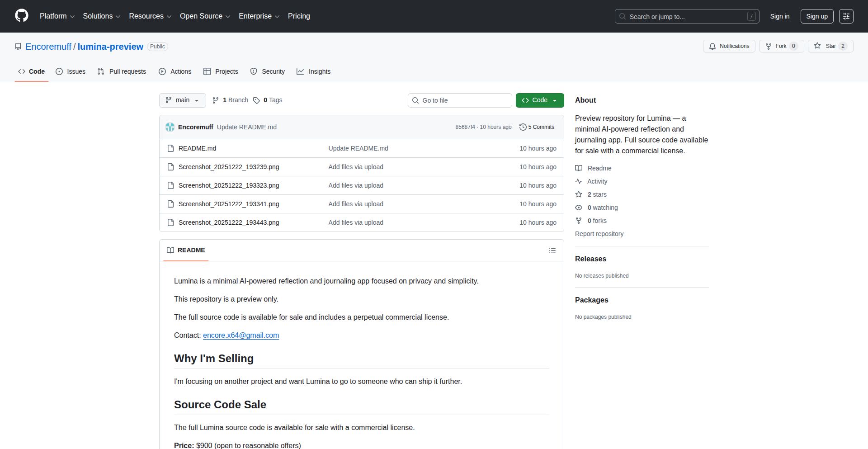Viewport: 868px width, 449px height.
Task: Open the README outline list icon
Action: click(x=552, y=250)
